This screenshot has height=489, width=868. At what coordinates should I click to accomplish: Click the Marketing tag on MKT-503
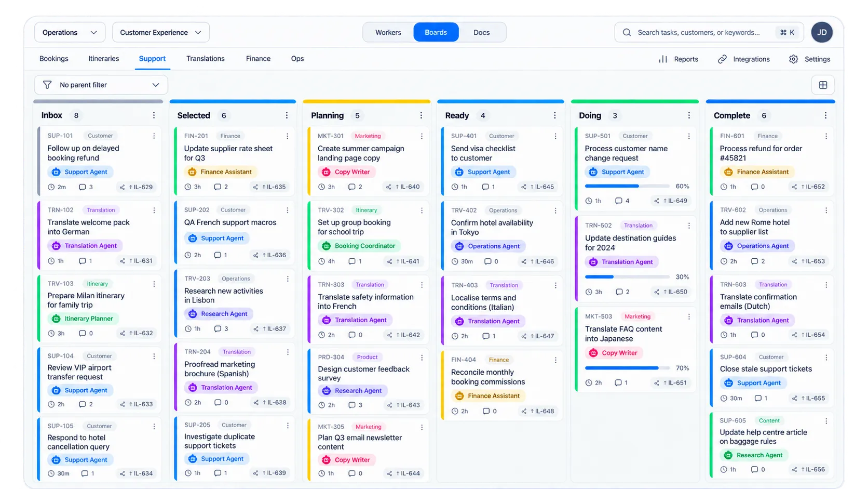pos(638,316)
